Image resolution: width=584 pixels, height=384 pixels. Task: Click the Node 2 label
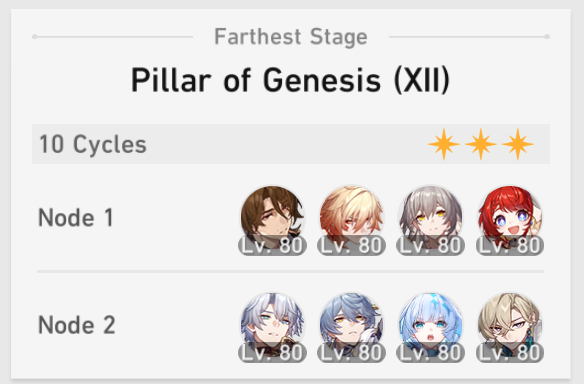tap(77, 325)
